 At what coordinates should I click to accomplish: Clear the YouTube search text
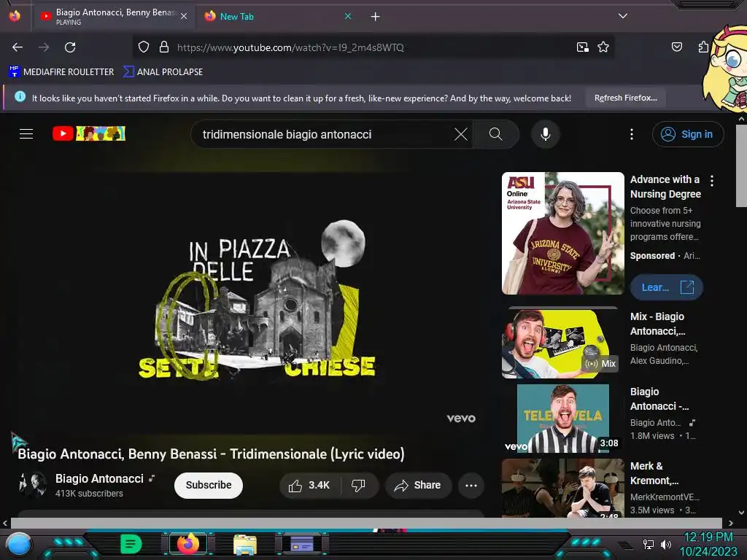click(461, 134)
